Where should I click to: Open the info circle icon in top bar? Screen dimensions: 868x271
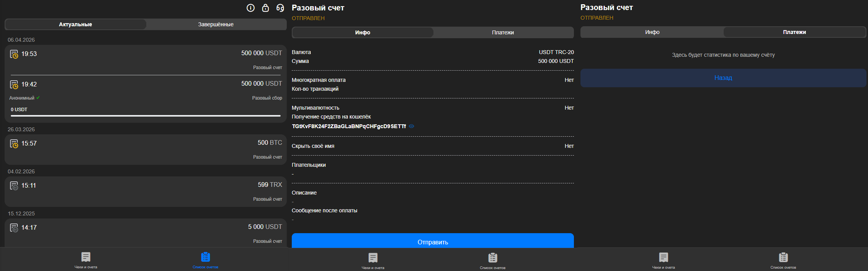250,8
